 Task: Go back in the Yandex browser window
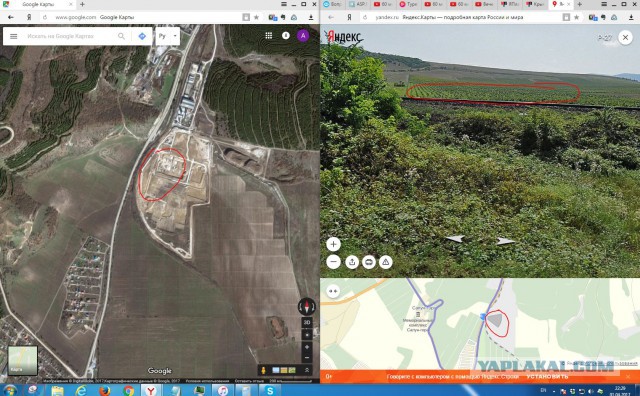pos(331,17)
